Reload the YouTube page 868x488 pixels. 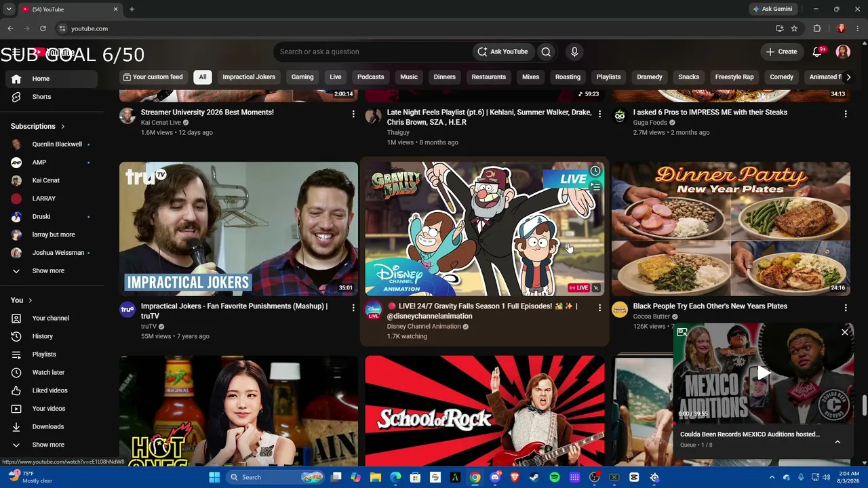pyautogui.click(x=43, y=28)
